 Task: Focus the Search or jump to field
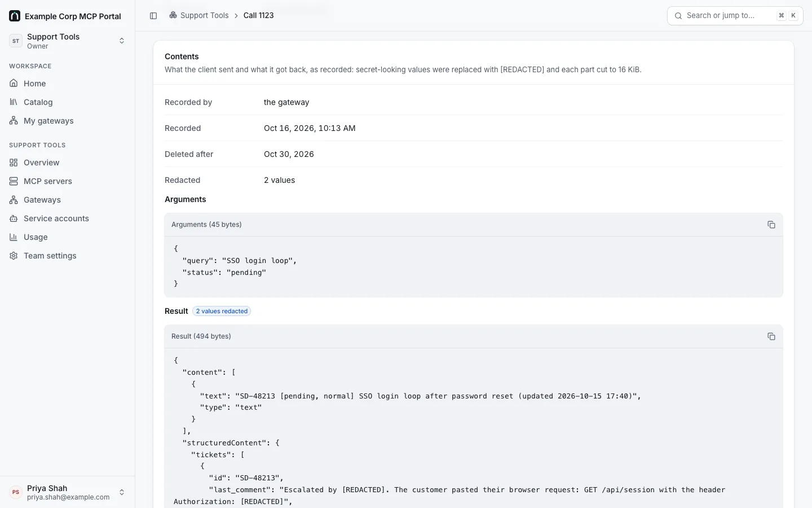[x=735, y=16]
